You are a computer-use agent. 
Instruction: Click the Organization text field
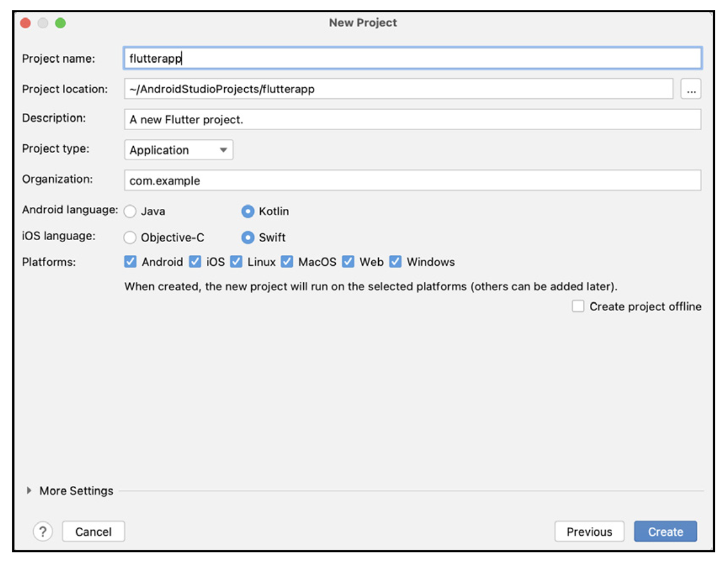click(412, 181)
